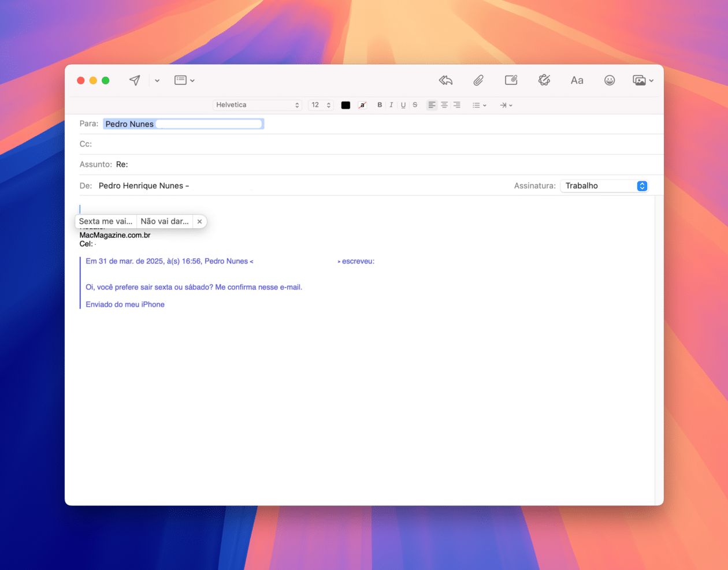Toggle underline formatting
Viewport: 728px width, 570px height.
point(403,105)
